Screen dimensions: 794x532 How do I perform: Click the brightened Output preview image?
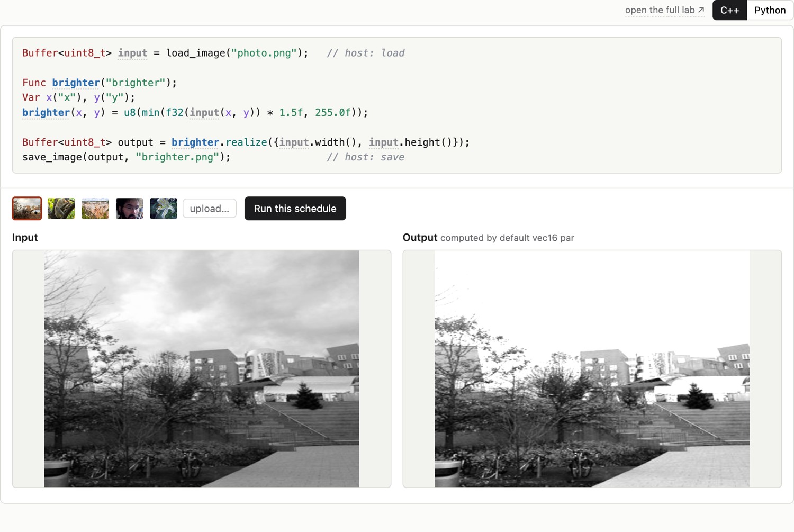(x=592, y=369)
